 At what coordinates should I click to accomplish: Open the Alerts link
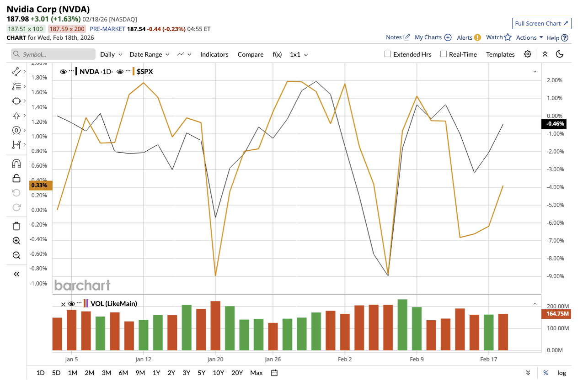469,37
